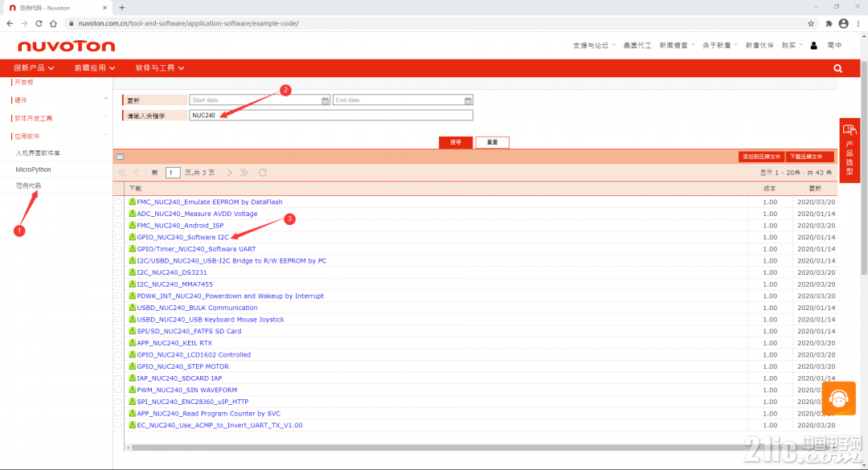Expand the 软体与工具 navigation dropdown

(159, 68)
